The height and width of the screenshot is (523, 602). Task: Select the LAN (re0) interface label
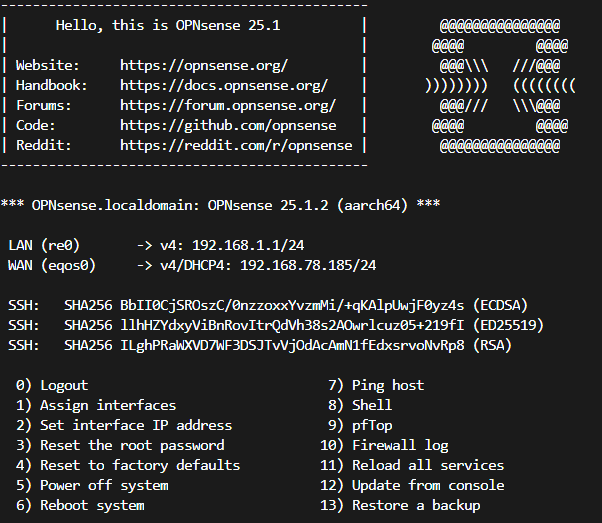(44, 245)
